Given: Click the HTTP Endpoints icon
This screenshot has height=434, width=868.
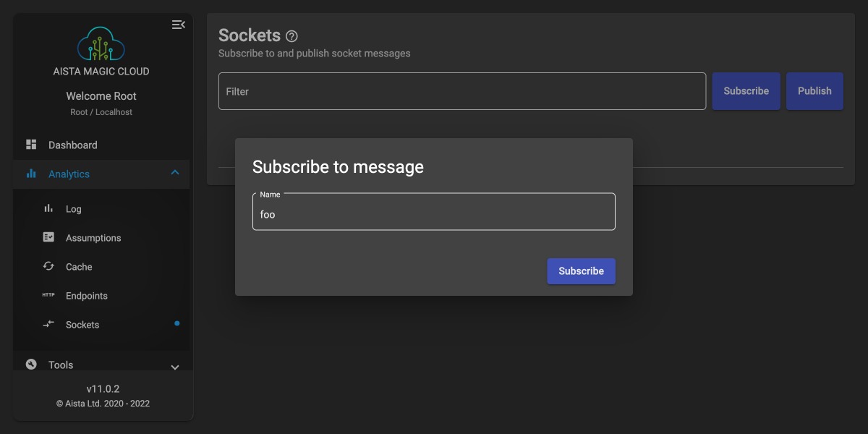Looking at the screenshot, I should point(48,295).
